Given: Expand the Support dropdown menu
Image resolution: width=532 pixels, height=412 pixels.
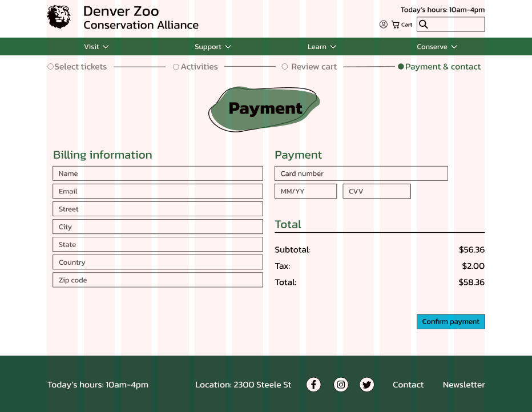Looking at the screenshot, I should [x=212, y=47].
